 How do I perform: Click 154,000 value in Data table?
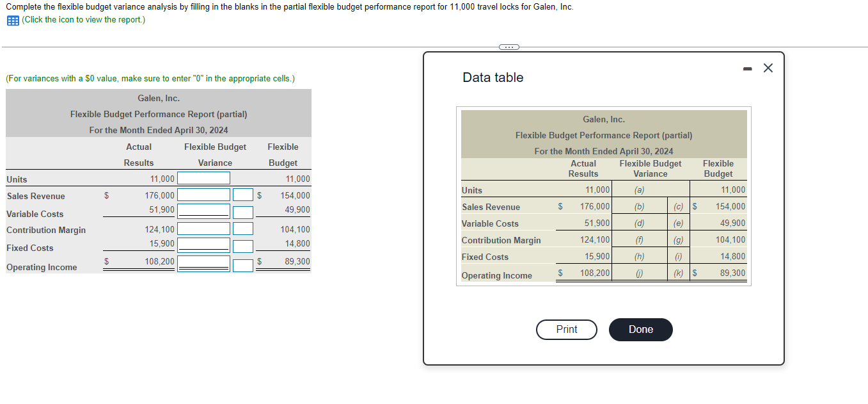click(730, 207)
